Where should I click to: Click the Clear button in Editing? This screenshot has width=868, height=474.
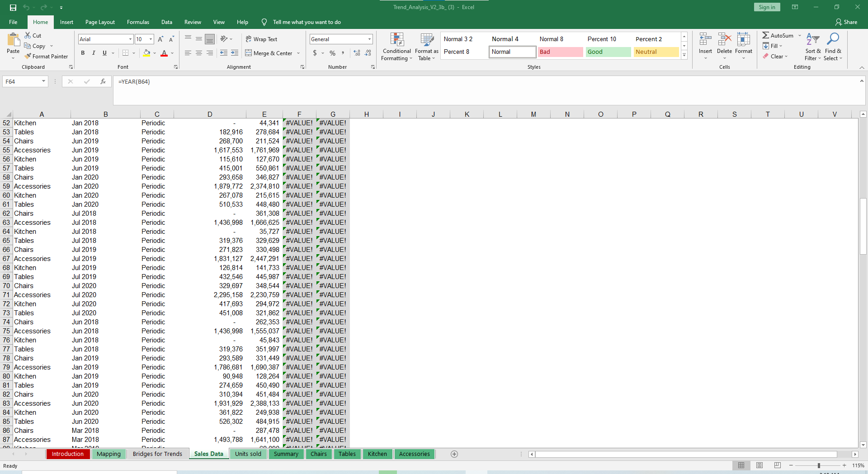[x=775, y=57]
